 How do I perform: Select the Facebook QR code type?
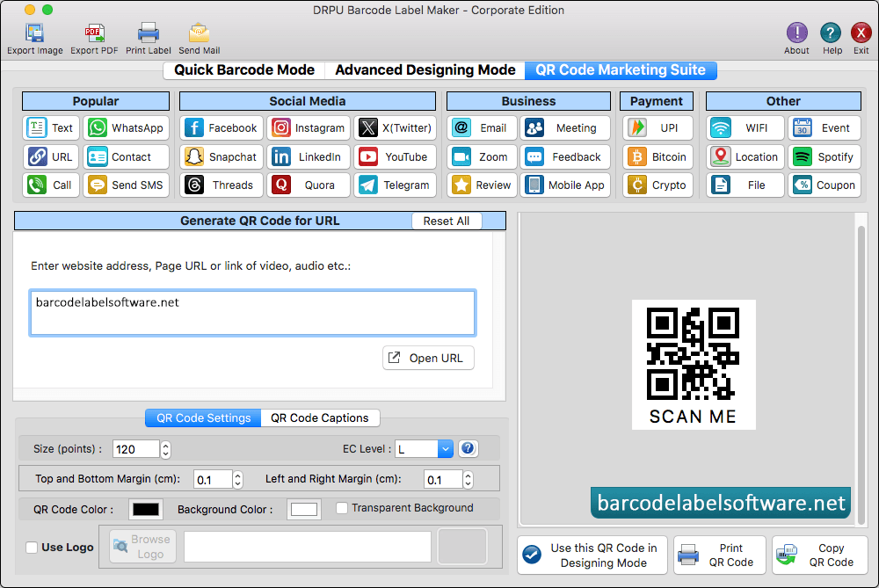[222, 127]
